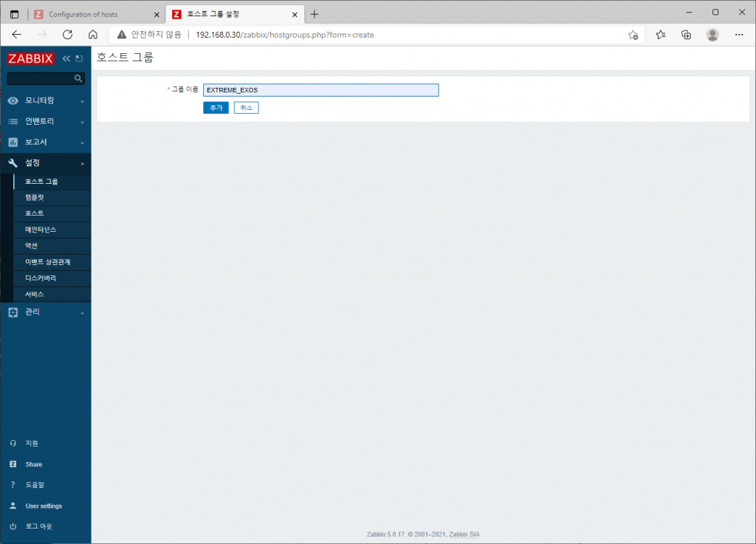Click the 도움말 question mark icon
The height and width of the screenshot is (544, 756).
coord(14,484)
